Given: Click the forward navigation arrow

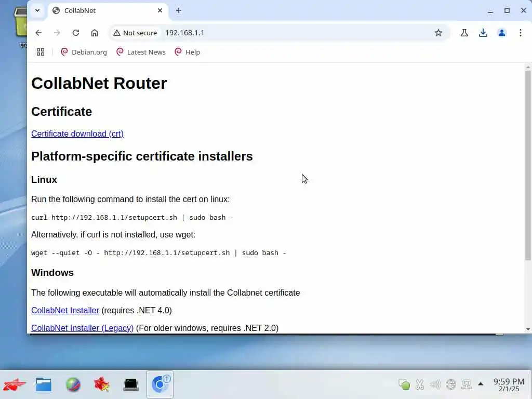Looking at the screenshot, I should [x=57, y=33].
